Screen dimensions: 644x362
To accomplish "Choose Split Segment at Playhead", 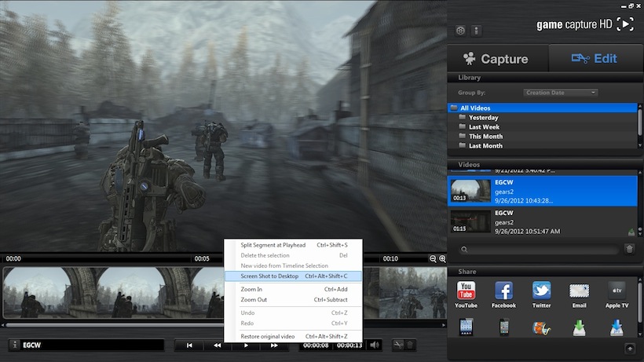I will coord(293,245).
